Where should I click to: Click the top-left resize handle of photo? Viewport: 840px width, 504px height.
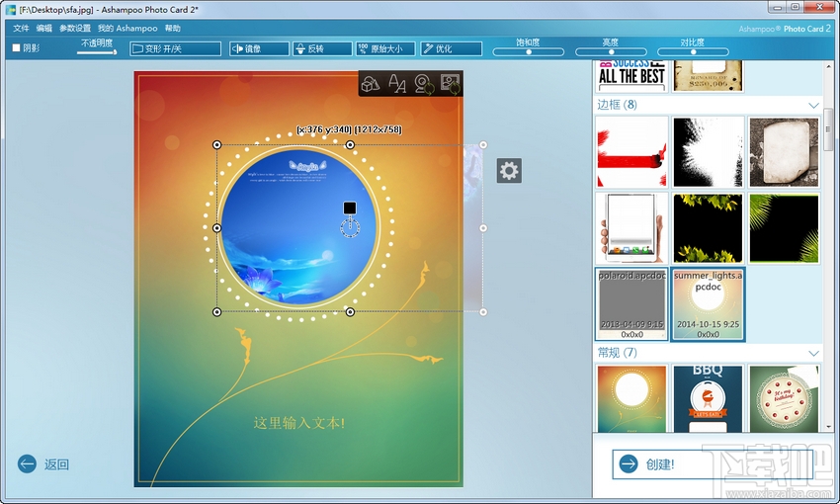pyautogui.click(x=217, y=144)
